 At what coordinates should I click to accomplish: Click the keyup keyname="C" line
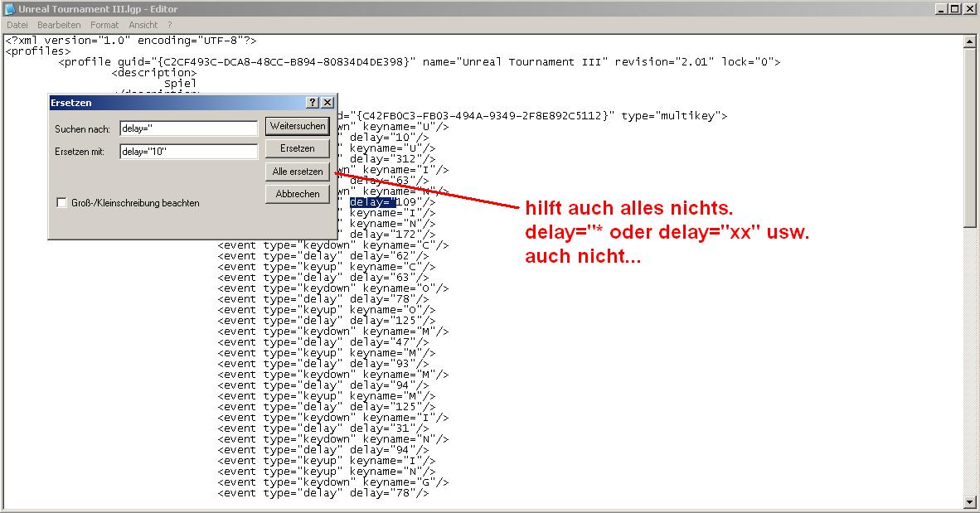click(x=326, y=267)
